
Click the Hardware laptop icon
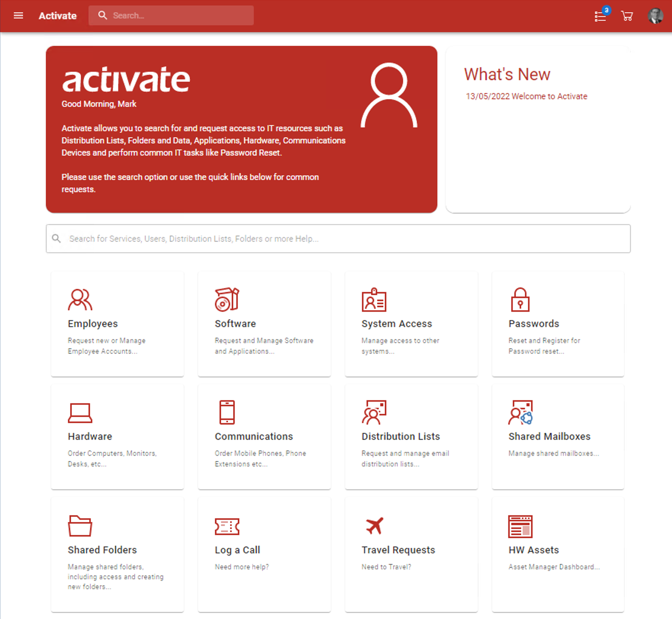(x=80, y=413)
